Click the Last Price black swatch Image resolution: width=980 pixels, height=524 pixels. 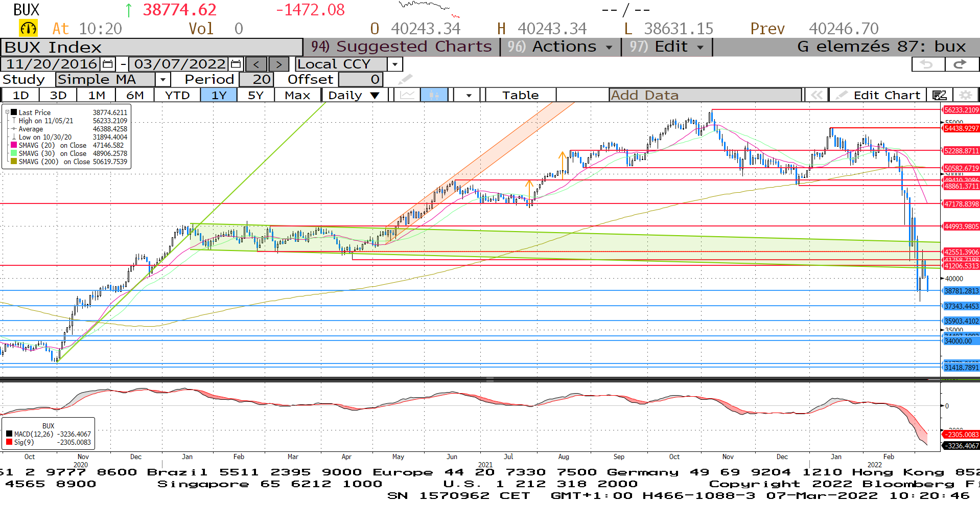(14, 112)
